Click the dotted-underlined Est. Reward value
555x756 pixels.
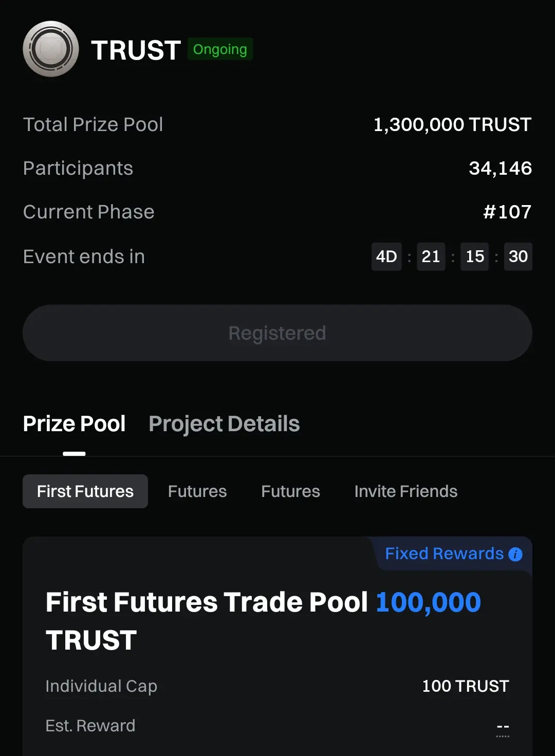tap(503, 727)
